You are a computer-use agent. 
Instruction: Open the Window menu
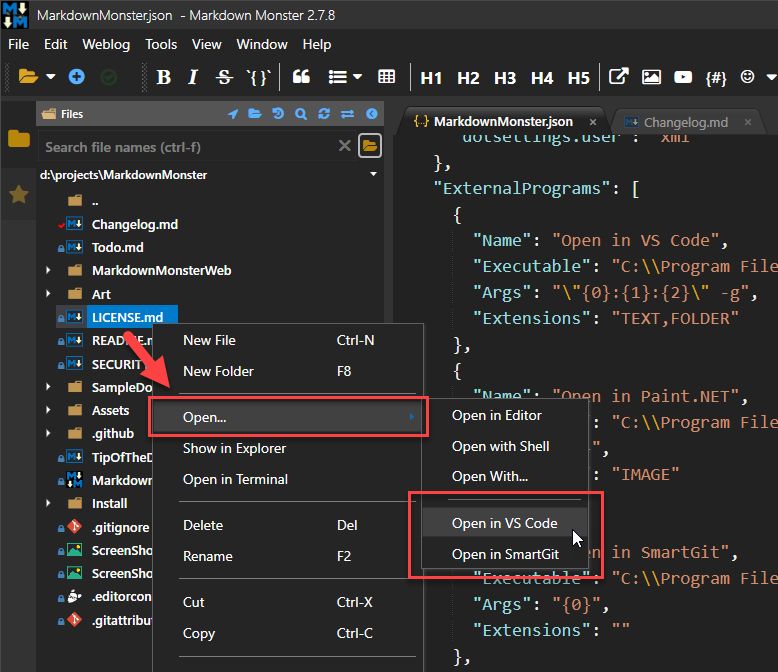[262, 44]
